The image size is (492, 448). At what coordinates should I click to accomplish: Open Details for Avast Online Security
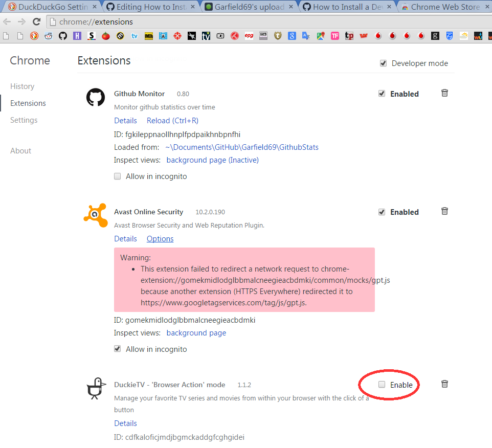[125, 239]
